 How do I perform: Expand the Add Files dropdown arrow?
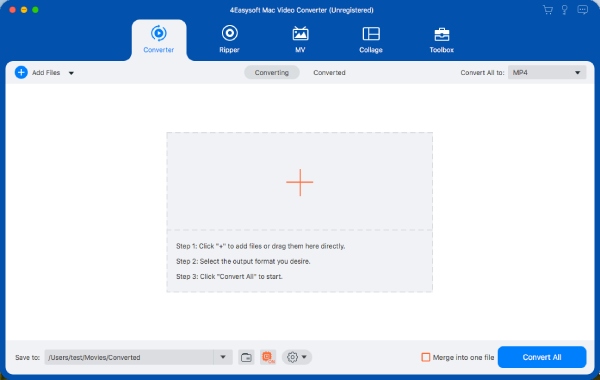(71, 73)
